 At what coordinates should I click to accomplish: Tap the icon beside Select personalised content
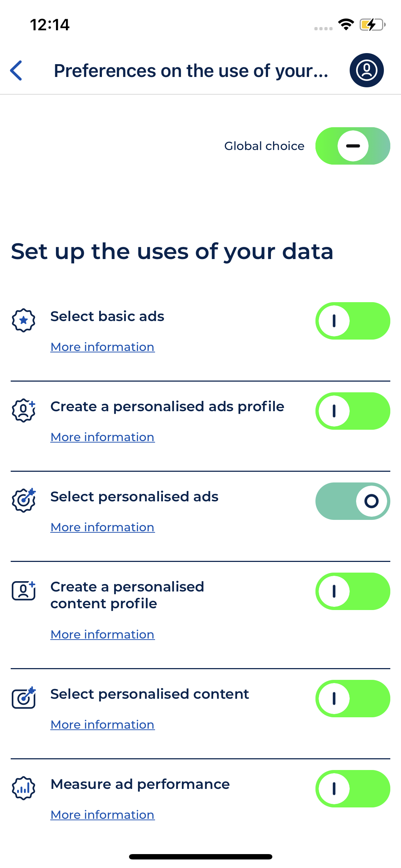click(x=24, y=698)
